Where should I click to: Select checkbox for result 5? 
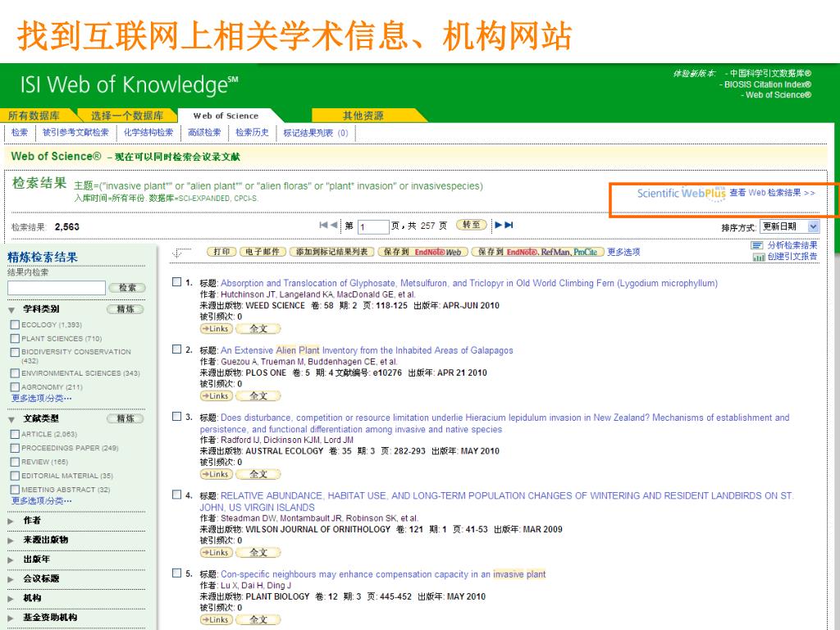pyautogui.click(x=177, y=573)
